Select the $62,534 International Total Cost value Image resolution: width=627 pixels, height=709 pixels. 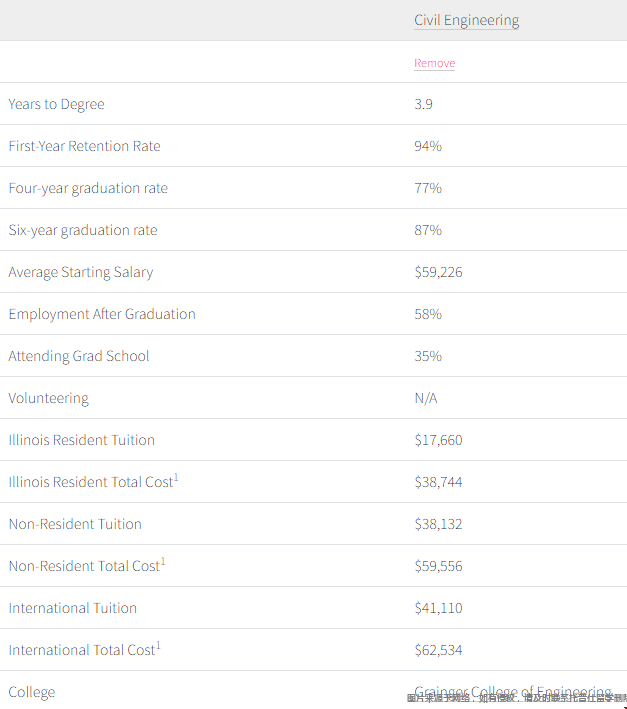pyautogui.click(x=438, y=650)
